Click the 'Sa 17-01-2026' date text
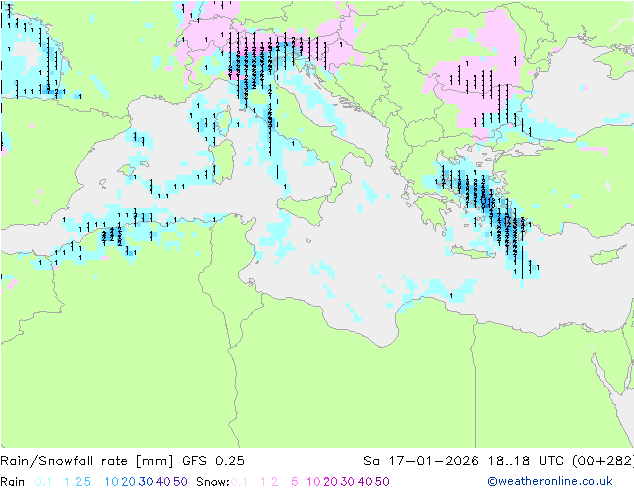634x490 pixels. [421, 461]
